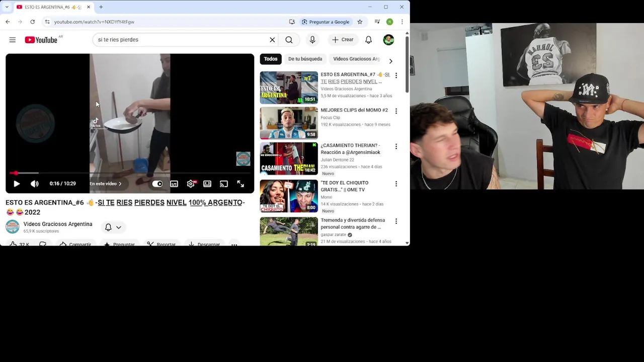Dislike the video
This screenshot has height=362, width=644.
pos(43,244)
